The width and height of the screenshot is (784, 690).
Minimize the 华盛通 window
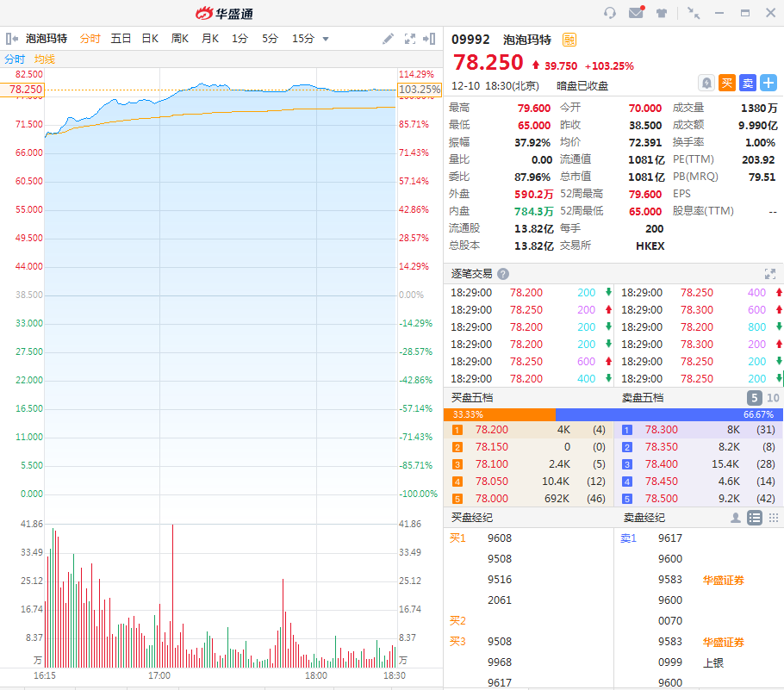coord(719,13)
